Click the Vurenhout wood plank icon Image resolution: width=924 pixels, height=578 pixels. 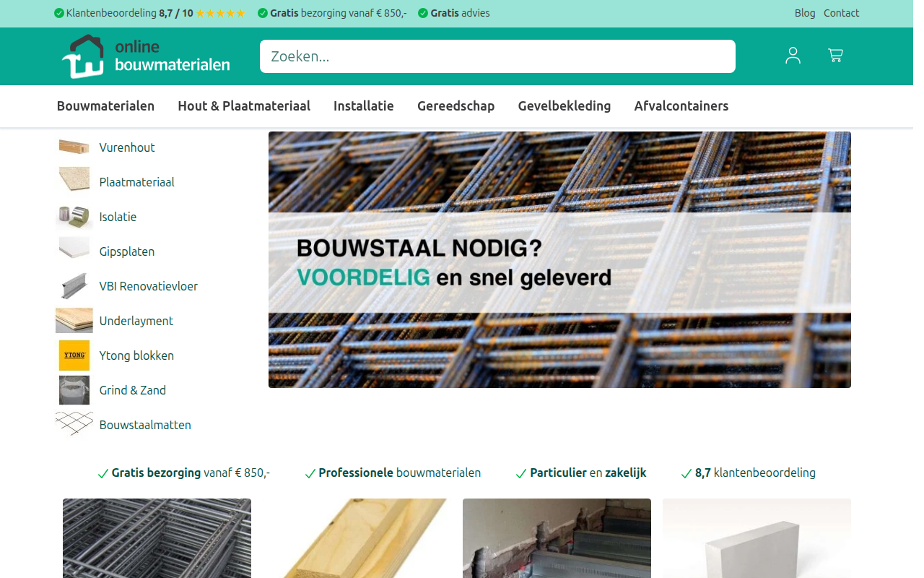point(74,147)
